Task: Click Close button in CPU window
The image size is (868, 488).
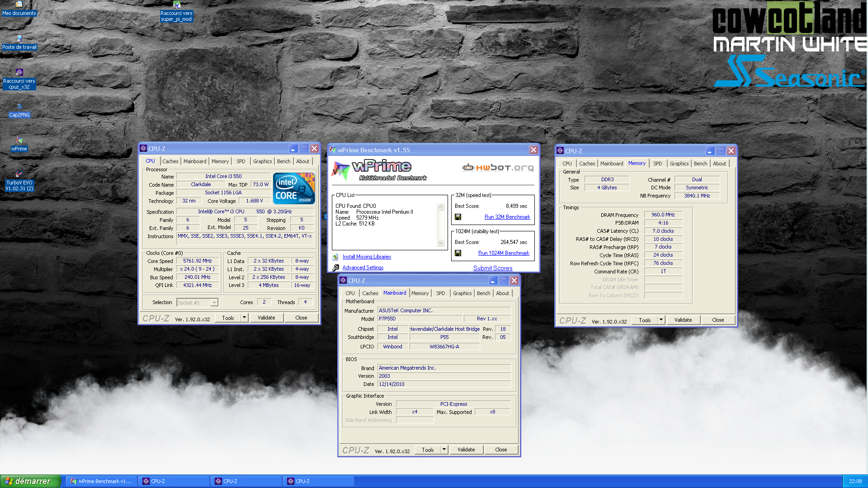Action: (x=301, y=318)
